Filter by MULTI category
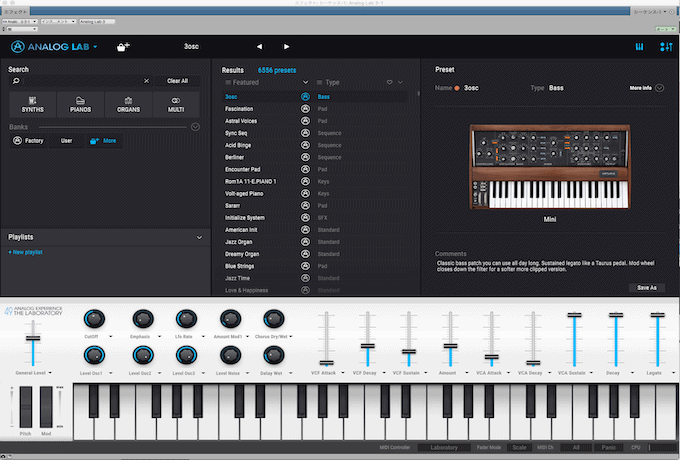 (176, 104)
